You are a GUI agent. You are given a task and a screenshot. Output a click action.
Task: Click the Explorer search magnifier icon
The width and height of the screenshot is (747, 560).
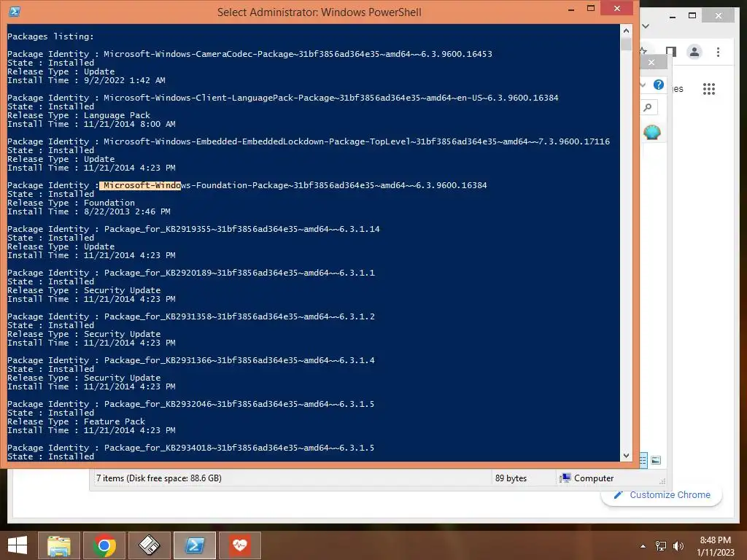[648, 108]
